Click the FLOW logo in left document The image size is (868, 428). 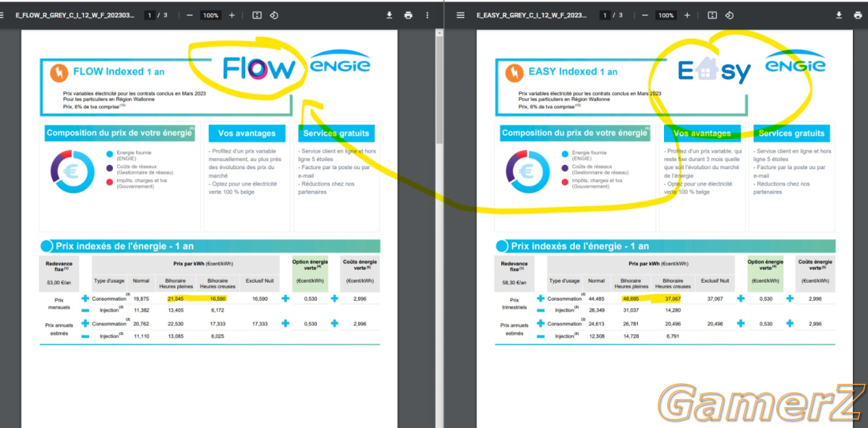tap(259, 69)
